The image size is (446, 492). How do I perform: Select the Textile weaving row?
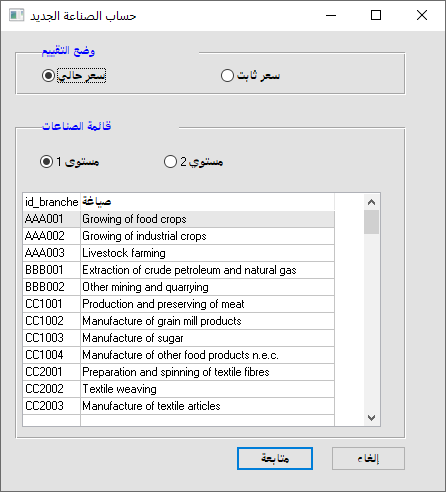(179, 389)
